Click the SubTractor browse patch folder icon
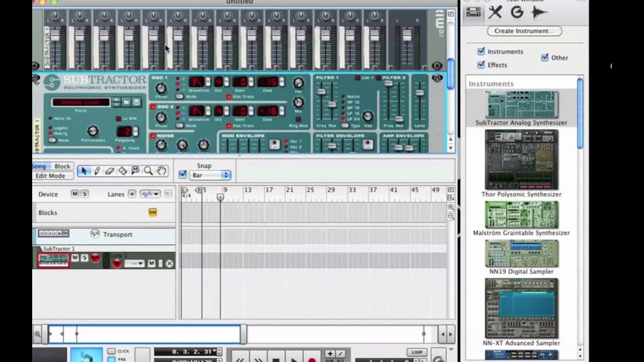The height and width of the screenshot is (362, 644). pos(126,102)
